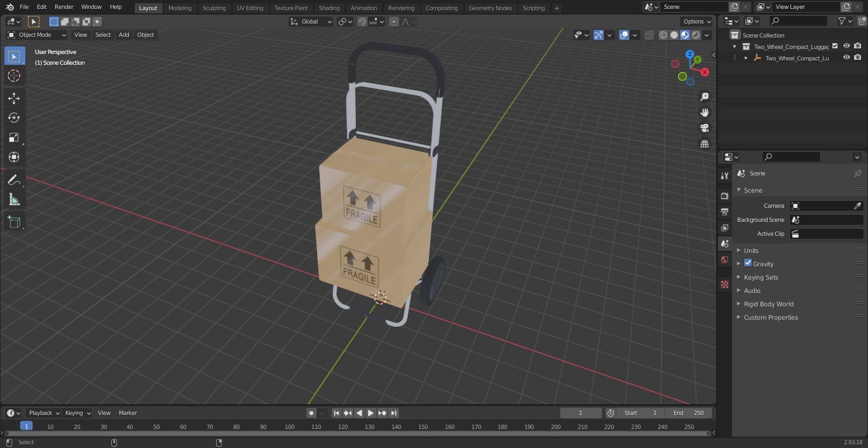Image resolution: width=868 pixels, height=448 pixels.
Task: Expand Two_Wheel_Compact_Lu object in outliner
Action: (746, 58)
